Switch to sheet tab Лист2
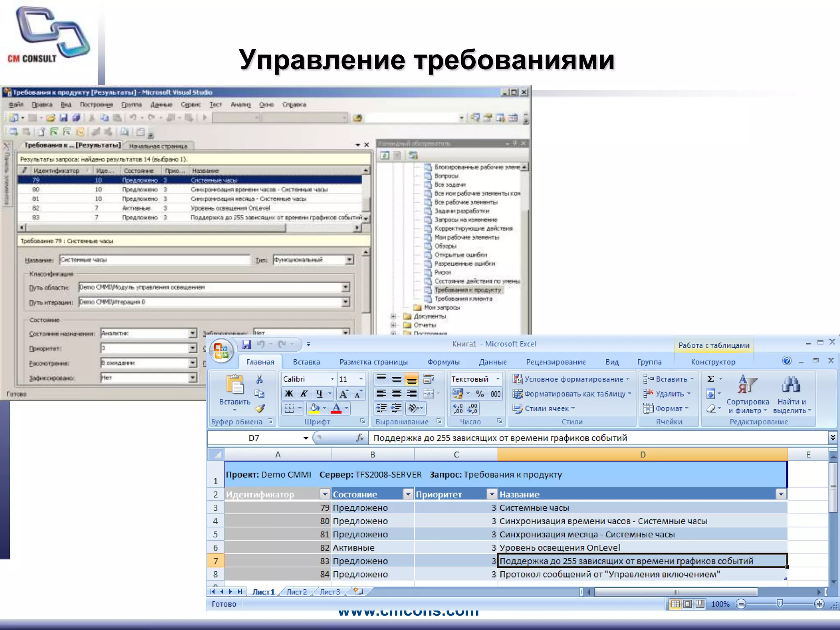The width and height of the screenshot is (840, 630). point(297,592)
